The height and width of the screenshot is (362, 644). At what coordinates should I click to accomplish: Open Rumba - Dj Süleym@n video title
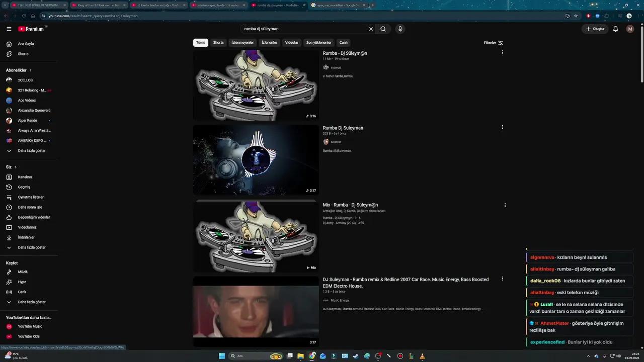(345, 53)
